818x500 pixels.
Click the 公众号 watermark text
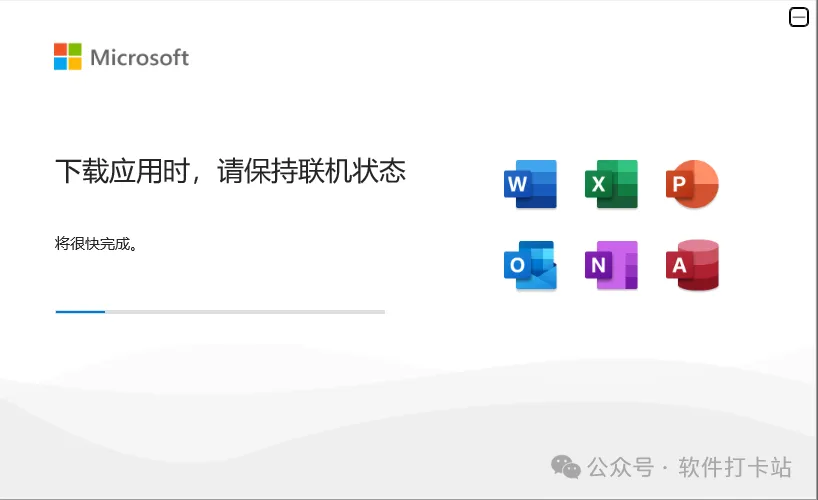pyautogui.click(x=620, y=467)
